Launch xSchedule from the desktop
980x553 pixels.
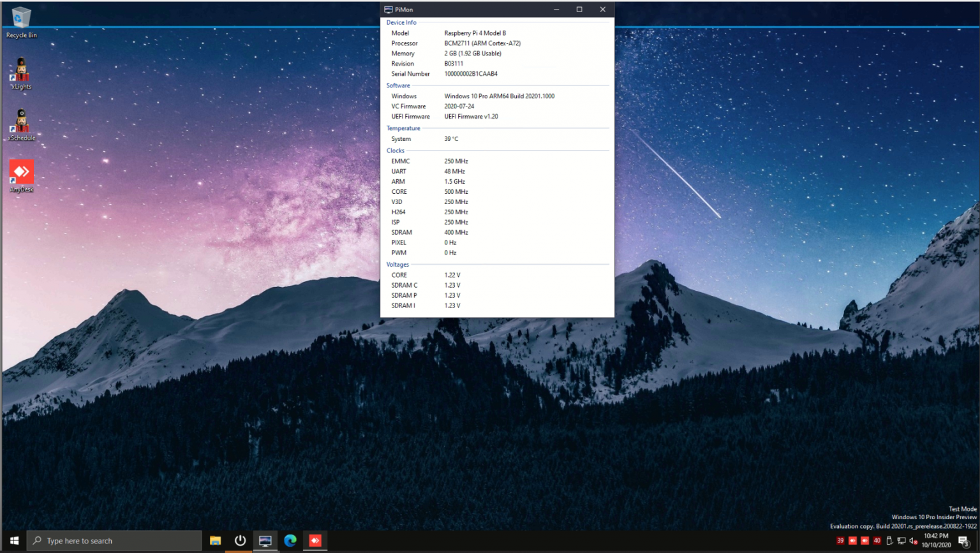(21, 121)
